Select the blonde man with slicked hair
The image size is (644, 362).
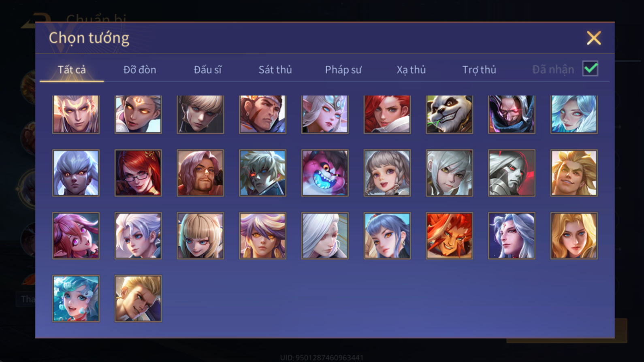(138, 299)
